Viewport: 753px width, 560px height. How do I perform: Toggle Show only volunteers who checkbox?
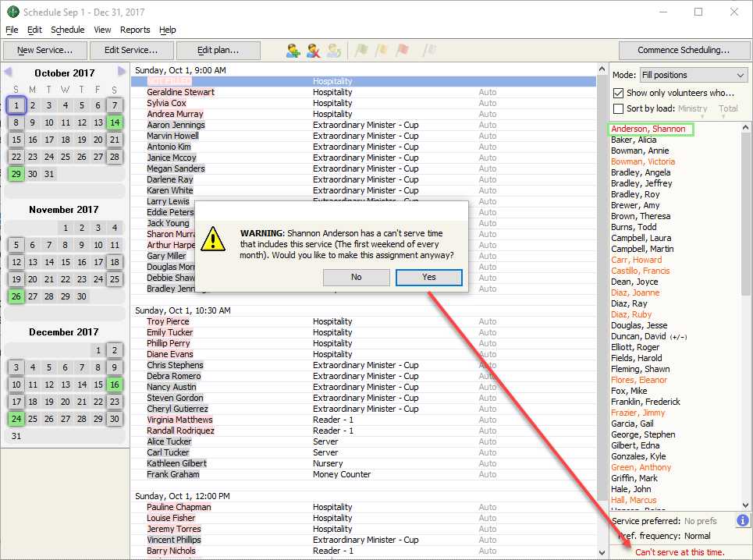point(619,93)
